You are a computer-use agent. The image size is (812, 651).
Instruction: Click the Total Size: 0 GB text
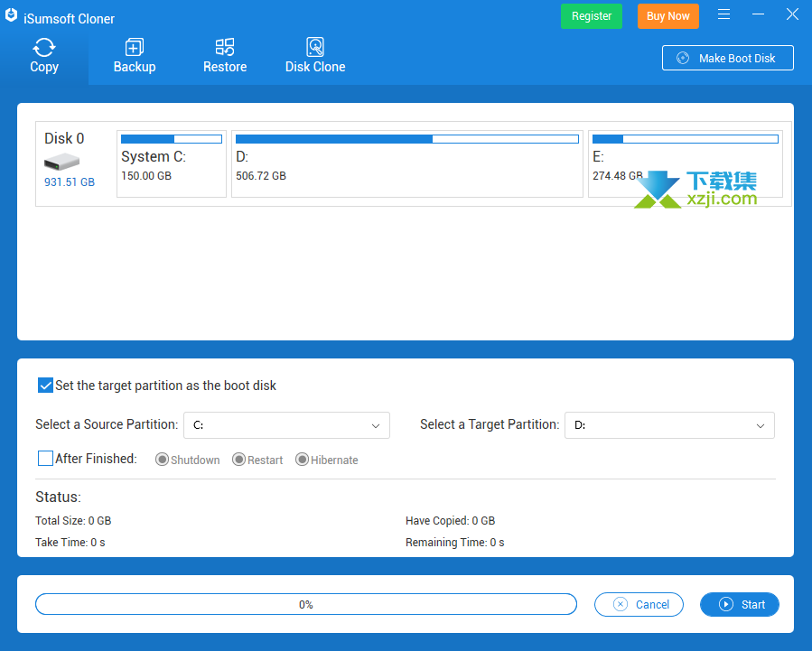73,521
